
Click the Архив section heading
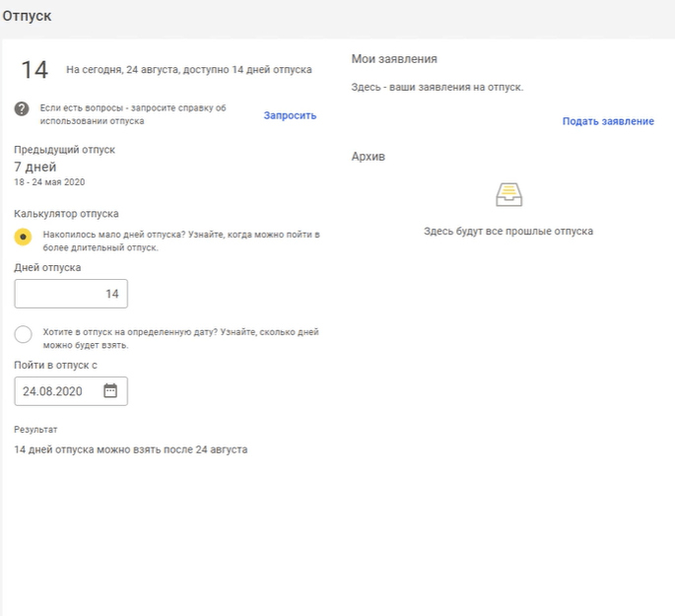[368, 157]
